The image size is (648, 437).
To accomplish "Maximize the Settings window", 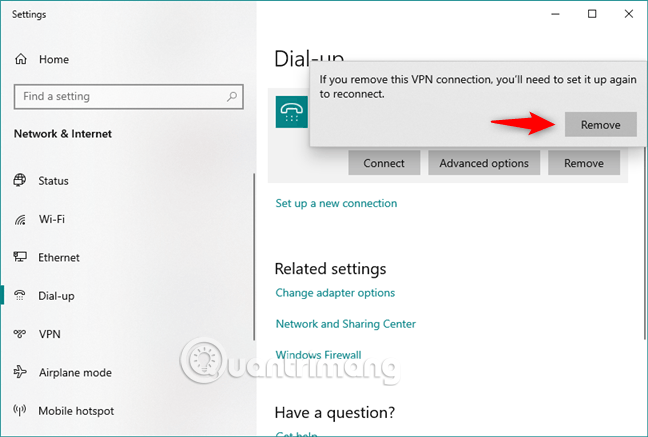I will tap(592, 14).
